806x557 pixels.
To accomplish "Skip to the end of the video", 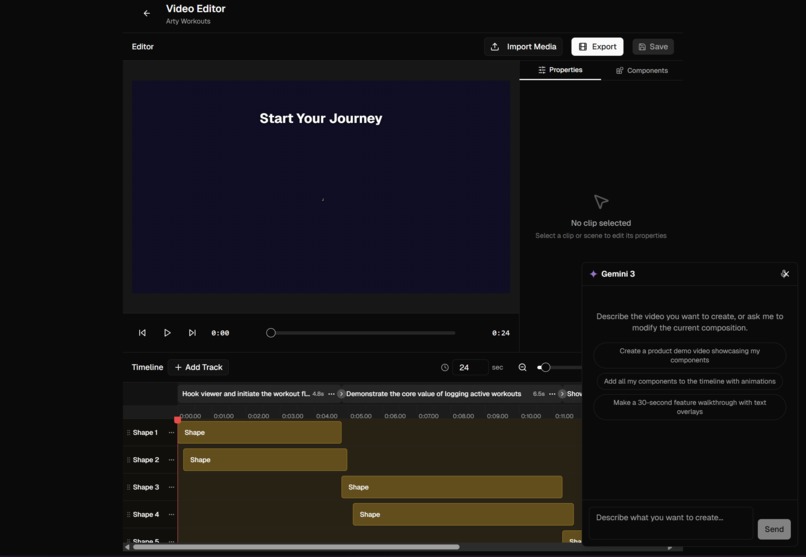I will click(x=192, y=333).
